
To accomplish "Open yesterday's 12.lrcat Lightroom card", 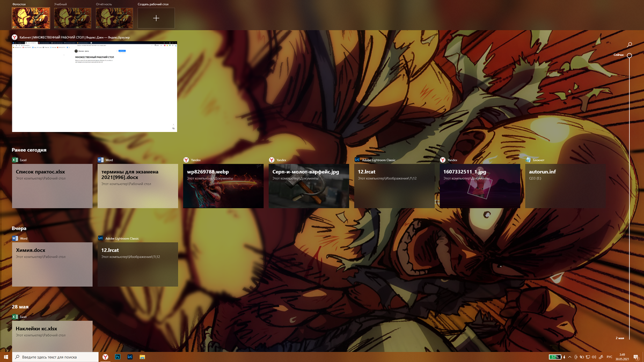I will tap(138, 264).
